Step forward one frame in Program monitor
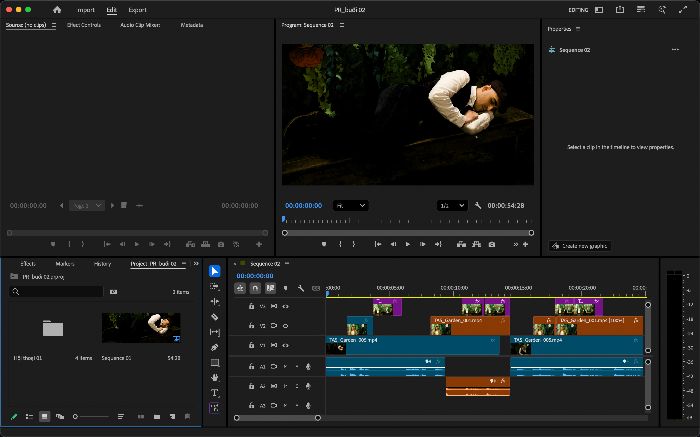The image size is (700, 437). click(423, 244)
